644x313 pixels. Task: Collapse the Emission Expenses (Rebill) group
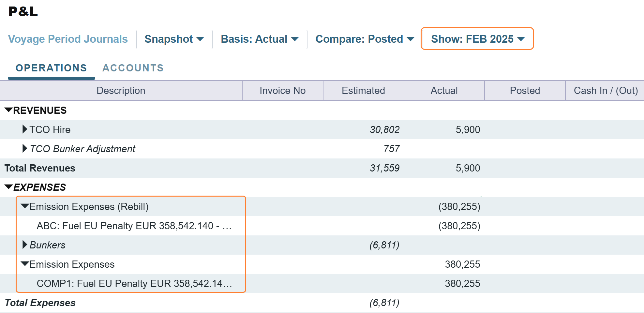[x=25, y=206]
